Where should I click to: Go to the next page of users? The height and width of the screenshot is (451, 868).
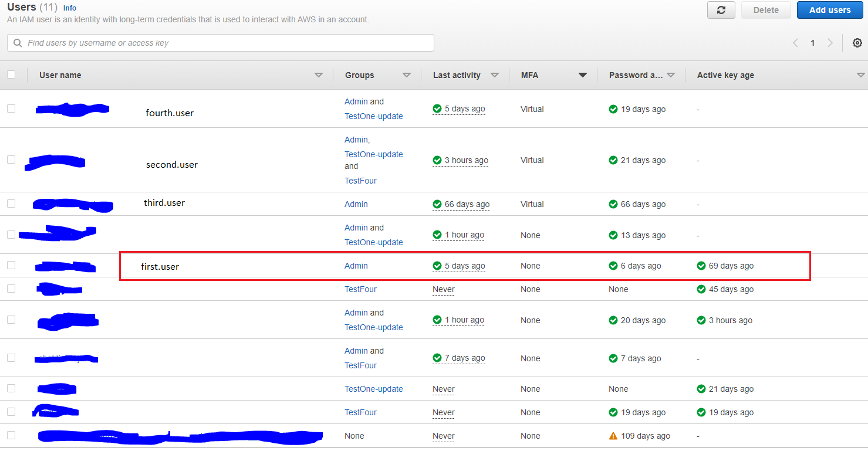[x=830, y=43]
